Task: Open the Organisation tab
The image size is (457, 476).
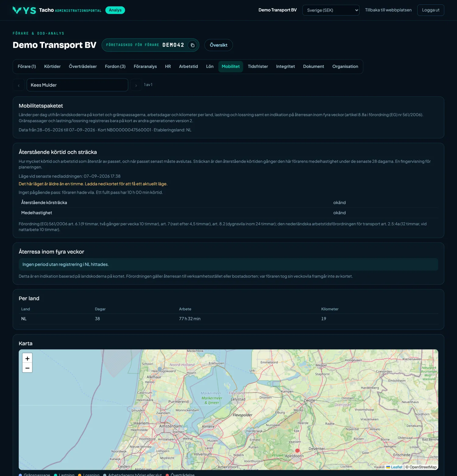Action: 345,66
